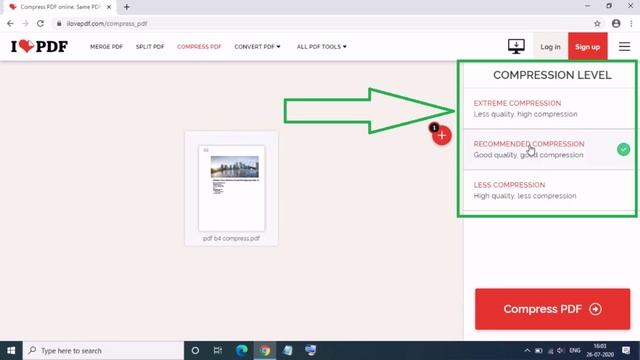Click the taskbar clock and date
Image resolution: width=640 pixels, height=360 pixels.
[x=600, y=351]
